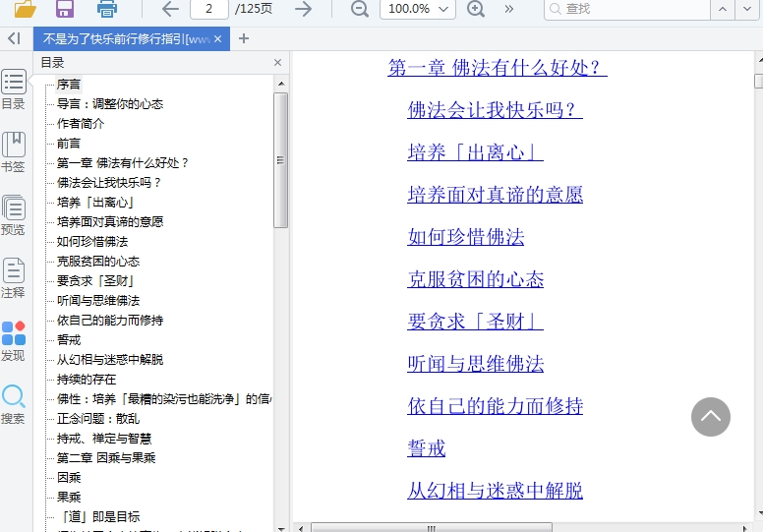Follow the 如何珍惜佛法 page link
763x532 pixels.
466,237
